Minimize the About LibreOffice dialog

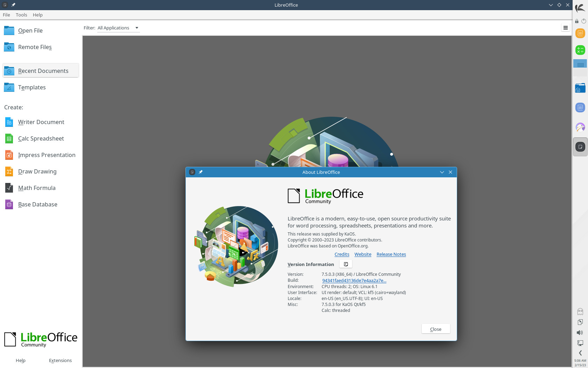coord(442,172)
